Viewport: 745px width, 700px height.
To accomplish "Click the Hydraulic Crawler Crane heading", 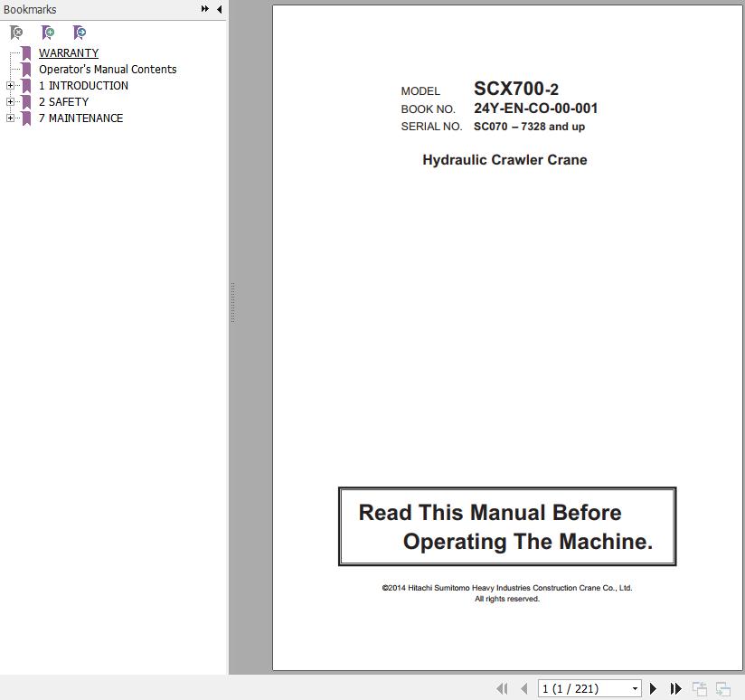I will point(505,160).
